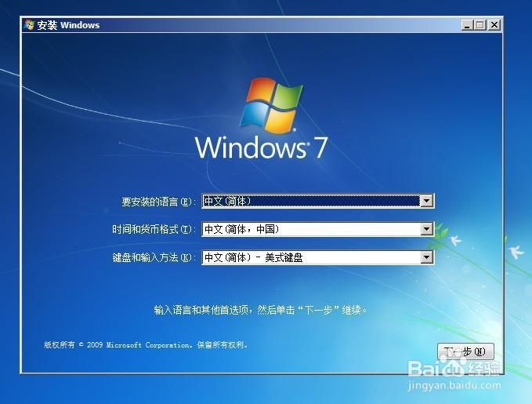The image size is (532, 404).
Task: Click the 输入语言和其他首选项 instruction text
Action: point(261,310)
